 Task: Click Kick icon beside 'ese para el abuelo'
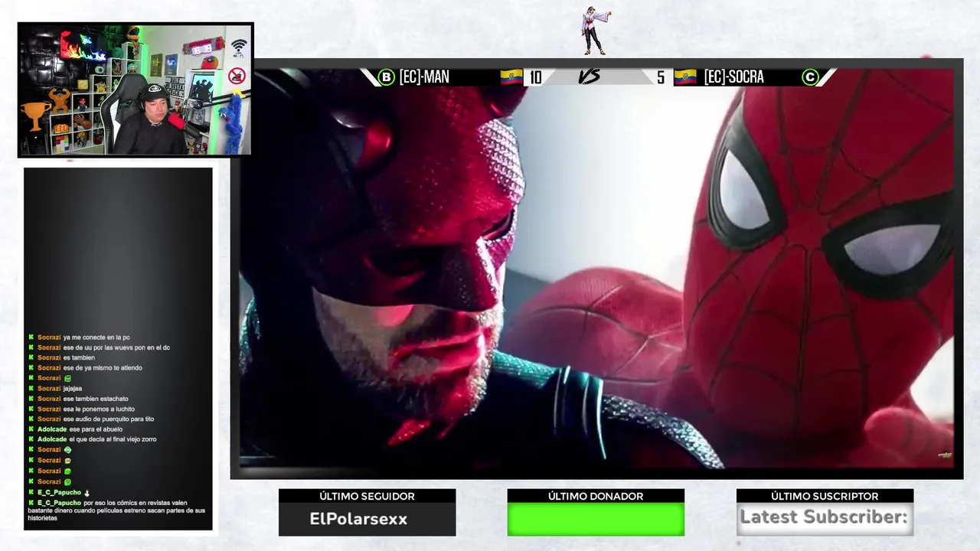(x=31, y=429)
